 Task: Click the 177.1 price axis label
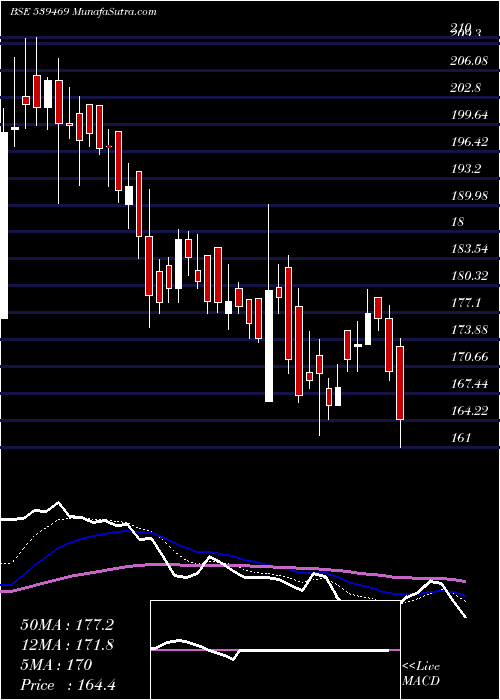click(465, 303)
